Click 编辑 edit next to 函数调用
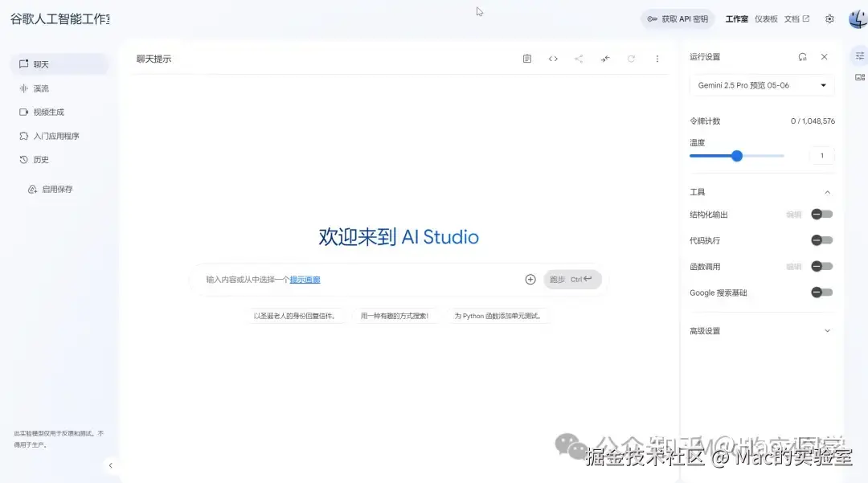This screenshot has height=483, width=868. (794, 267)
